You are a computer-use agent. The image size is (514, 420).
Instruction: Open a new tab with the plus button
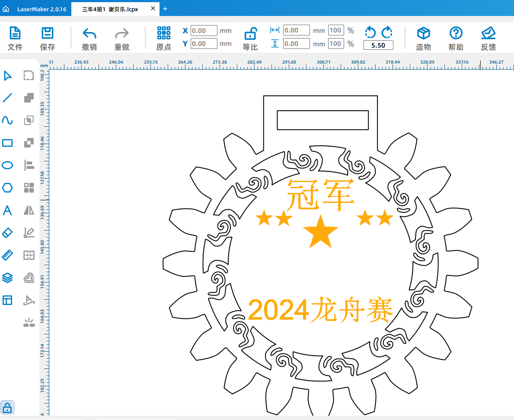pos(165,9)
